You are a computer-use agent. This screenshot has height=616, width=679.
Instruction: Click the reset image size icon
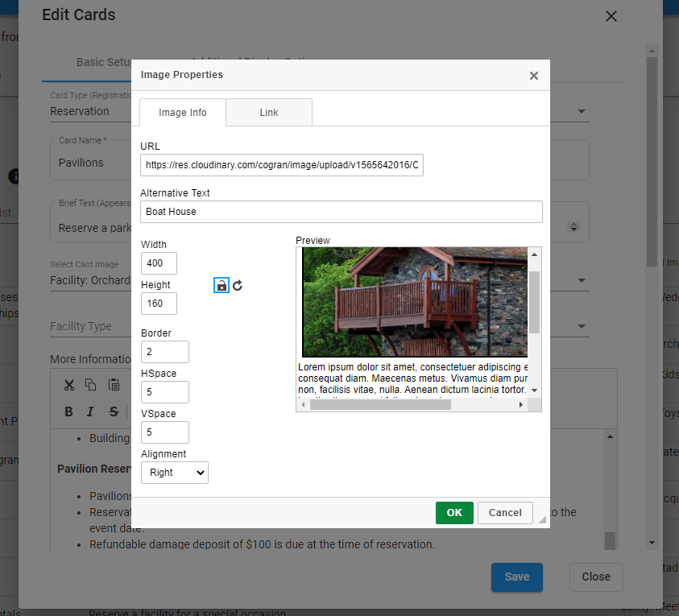(x=238, y=285)
